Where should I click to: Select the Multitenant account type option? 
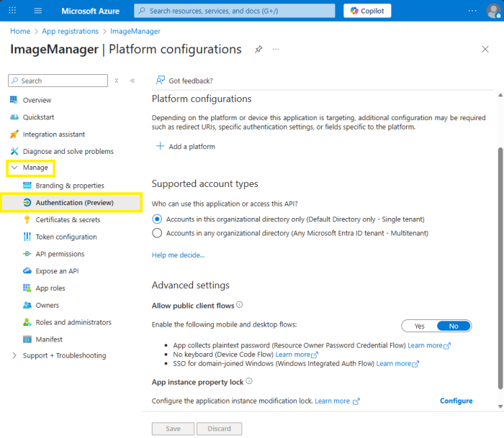tap(157, 233)
